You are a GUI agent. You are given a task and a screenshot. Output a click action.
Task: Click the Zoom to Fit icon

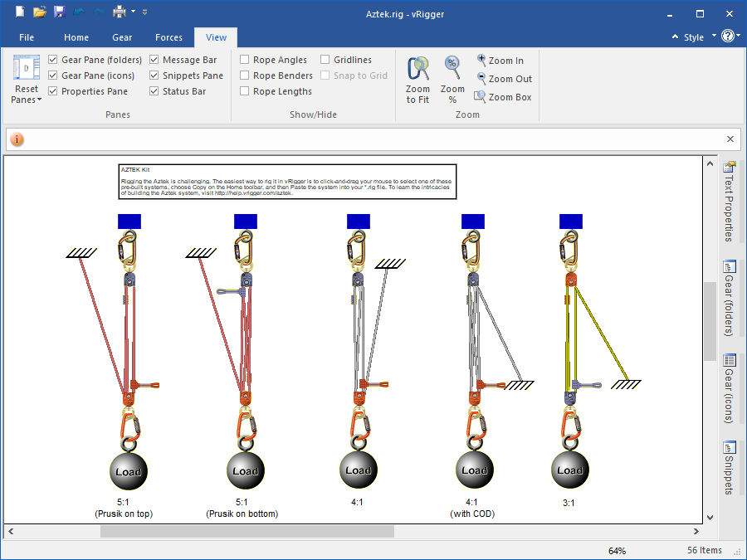pyautogui.click(x=417, y=79)
